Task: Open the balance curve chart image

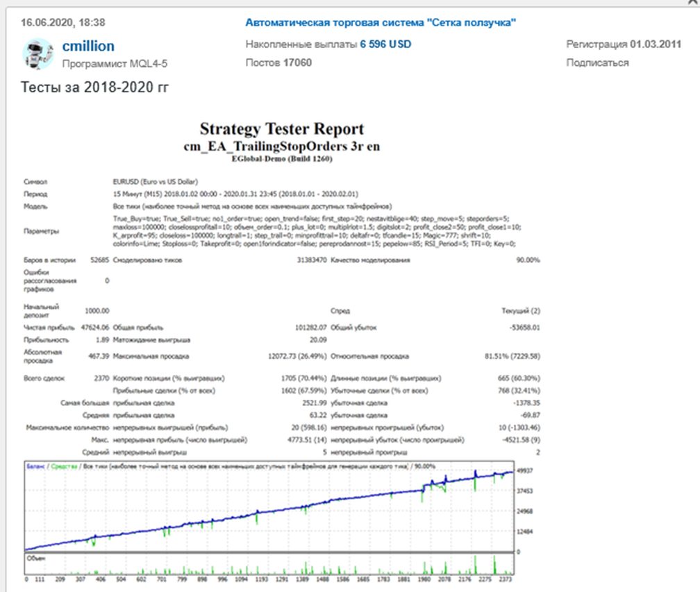Action: click(x=269, y=507)
